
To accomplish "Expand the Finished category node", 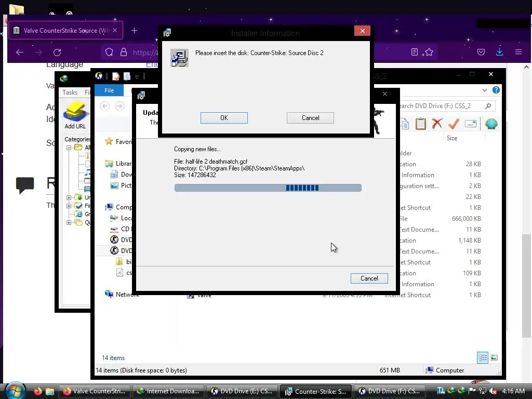I will [x=69, y=206].
